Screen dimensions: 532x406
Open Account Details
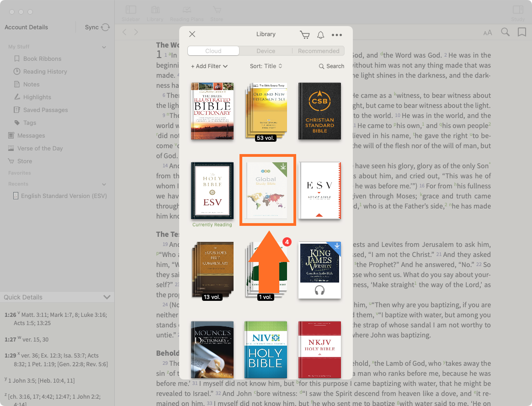coord(26,27)
